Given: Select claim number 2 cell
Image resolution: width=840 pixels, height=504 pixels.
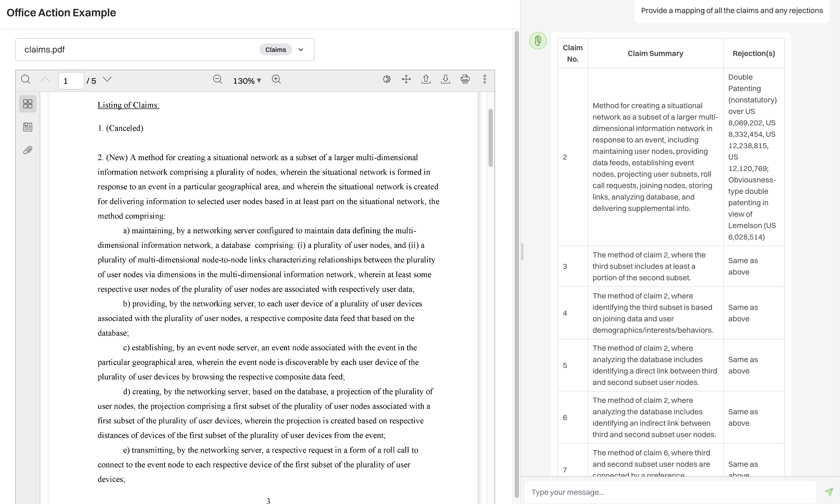Looking at the screenshot, I should (573, 157).
